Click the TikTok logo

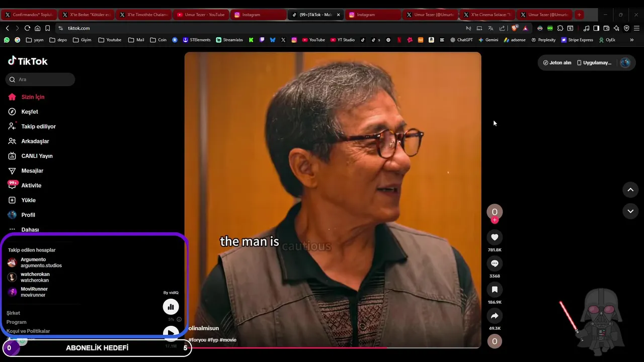point(28,61)
